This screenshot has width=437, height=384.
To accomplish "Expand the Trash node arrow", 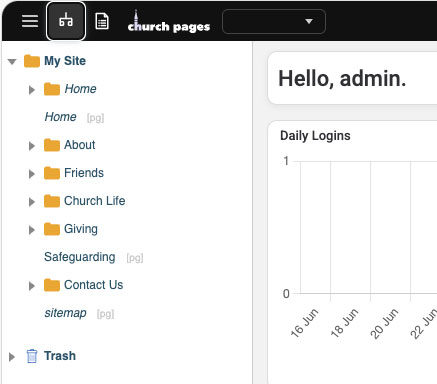I will (12, 357).
